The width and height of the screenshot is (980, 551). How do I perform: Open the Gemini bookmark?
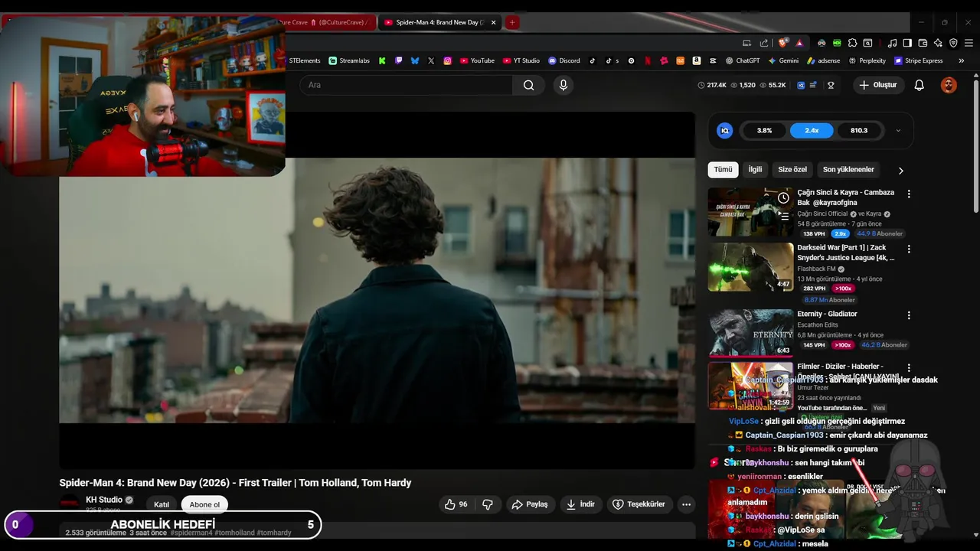coord(783,60)
